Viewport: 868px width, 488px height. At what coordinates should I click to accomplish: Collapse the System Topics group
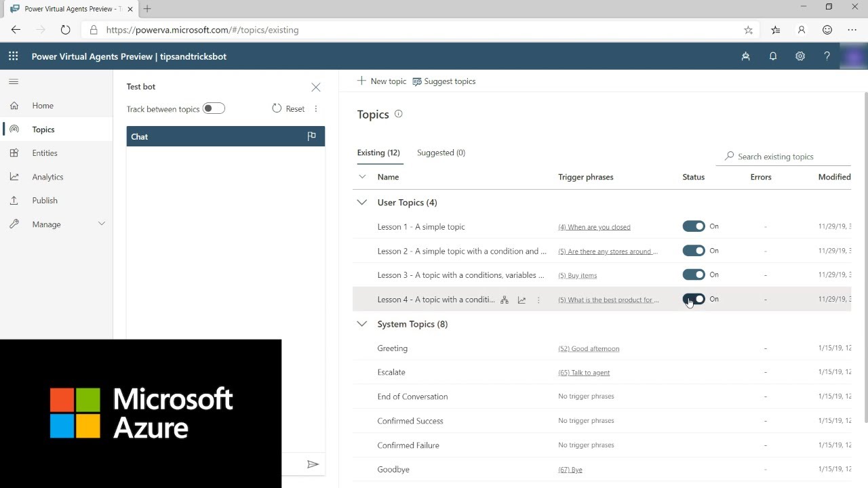(x=362, y=324)
